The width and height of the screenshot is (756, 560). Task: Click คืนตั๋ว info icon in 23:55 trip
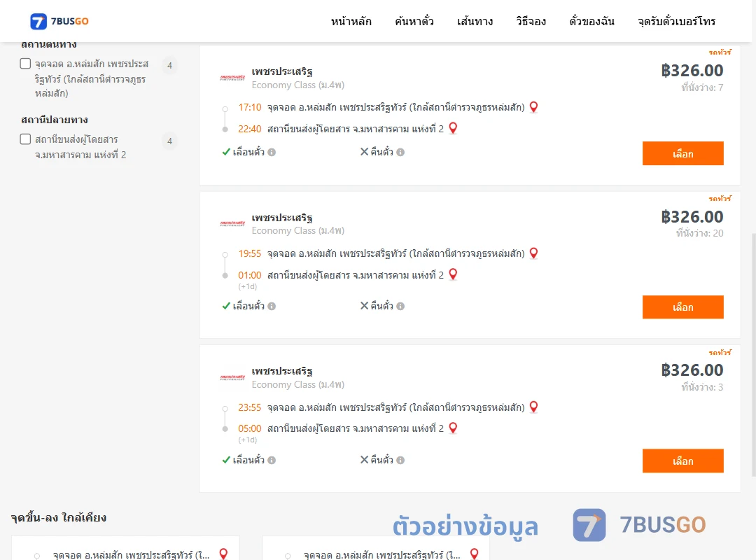click(400, 460)
